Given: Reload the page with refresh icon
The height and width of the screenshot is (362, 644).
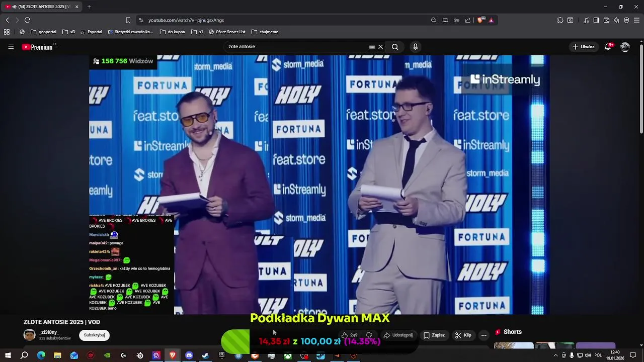Looking at the screenshot, I should tap(27, 20).
